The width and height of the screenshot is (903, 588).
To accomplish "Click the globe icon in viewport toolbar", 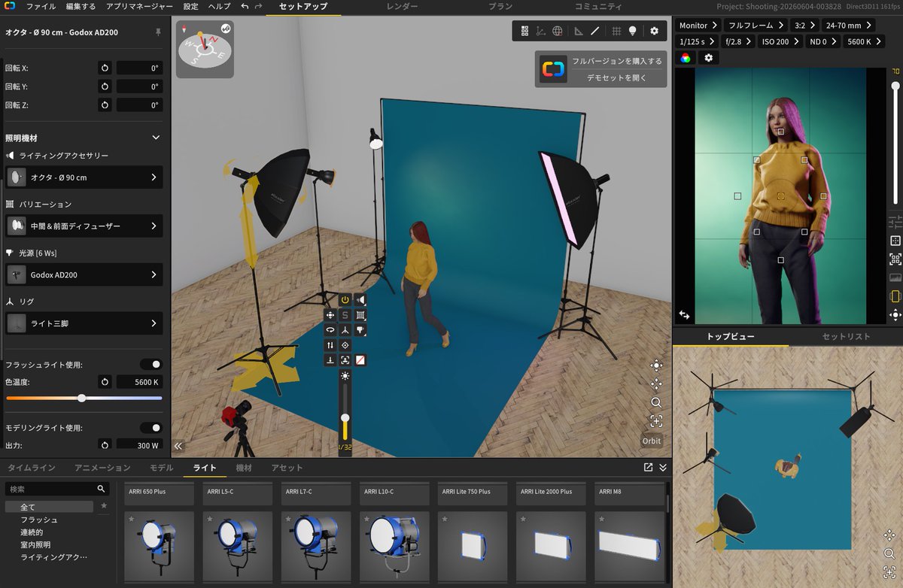I will [x=558, y=31].
